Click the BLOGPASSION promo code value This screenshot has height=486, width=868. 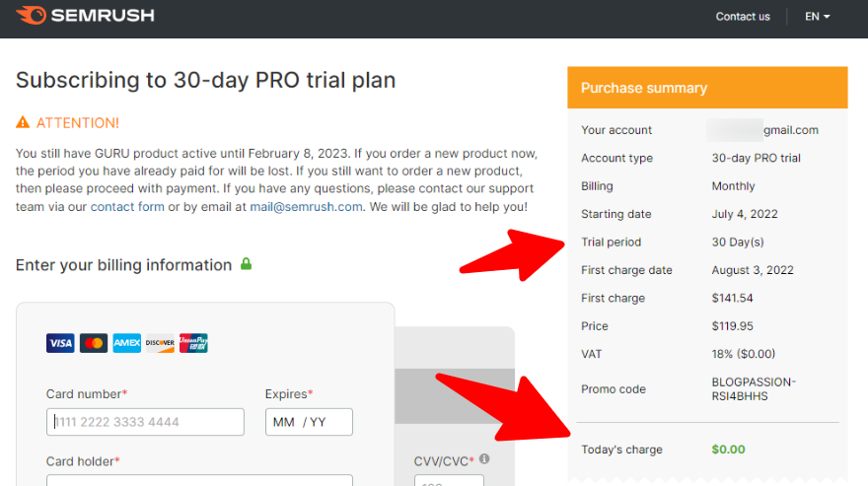(754, 389)
